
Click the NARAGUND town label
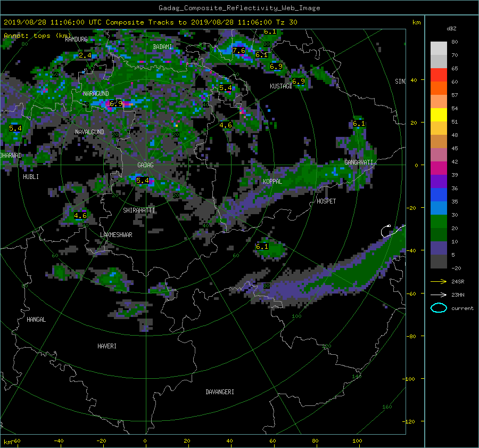click(x=96, y=94)
